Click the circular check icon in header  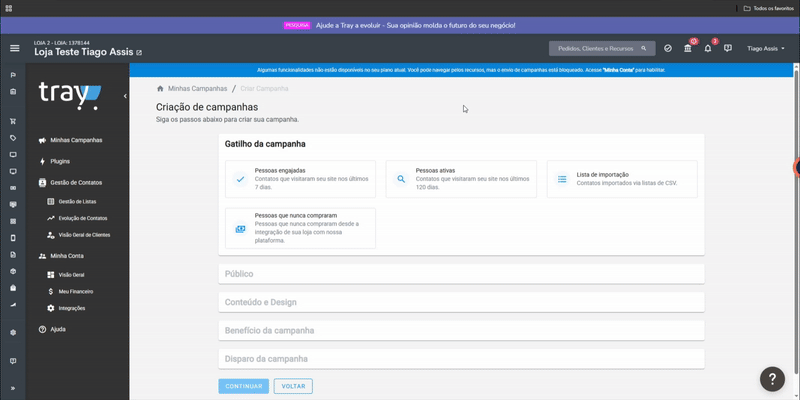(x=668, y=48)
